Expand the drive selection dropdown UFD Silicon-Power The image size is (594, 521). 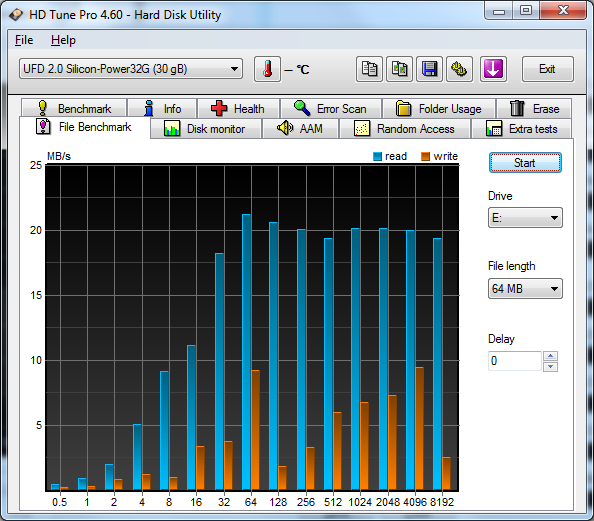(x=131, y=69)
